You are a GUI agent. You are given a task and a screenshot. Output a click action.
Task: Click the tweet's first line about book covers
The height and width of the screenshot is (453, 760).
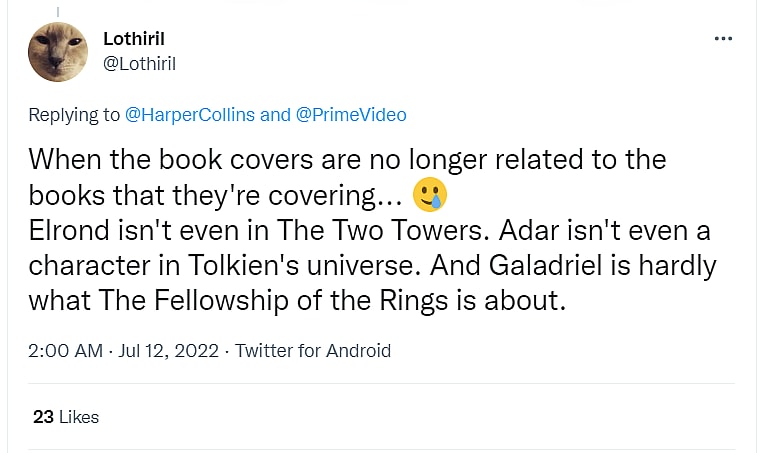[x=346, y=159]
